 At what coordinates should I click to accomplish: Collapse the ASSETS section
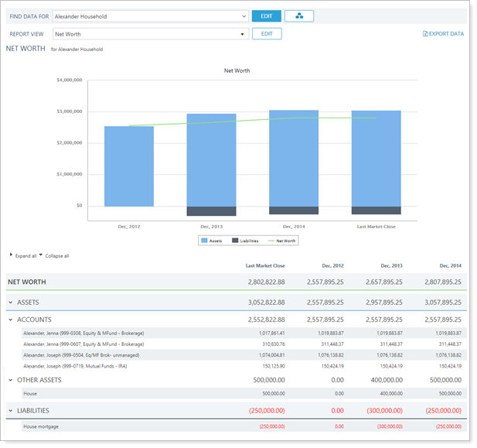[11, 303]
